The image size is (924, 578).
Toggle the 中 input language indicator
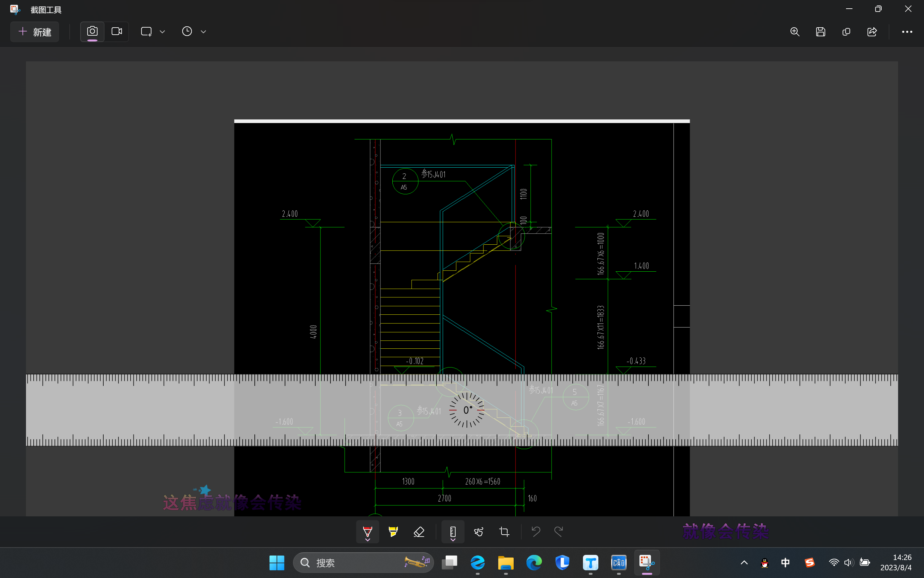click(x=785, y=563)
